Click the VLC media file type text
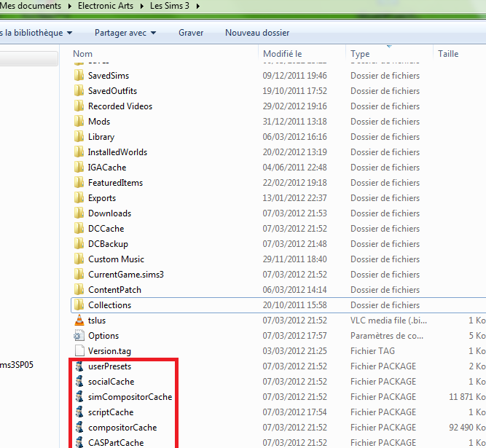Screen dimensions: 486x448 point(388,320)
